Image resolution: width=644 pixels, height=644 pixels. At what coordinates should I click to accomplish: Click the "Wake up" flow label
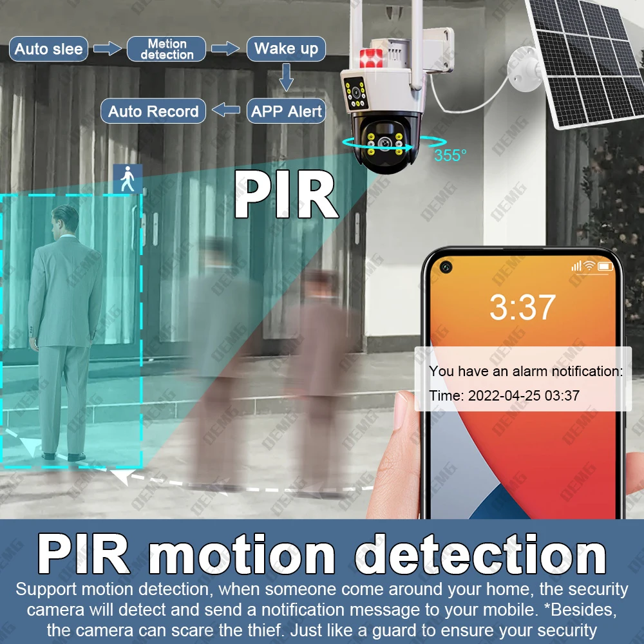coord(287,48)
